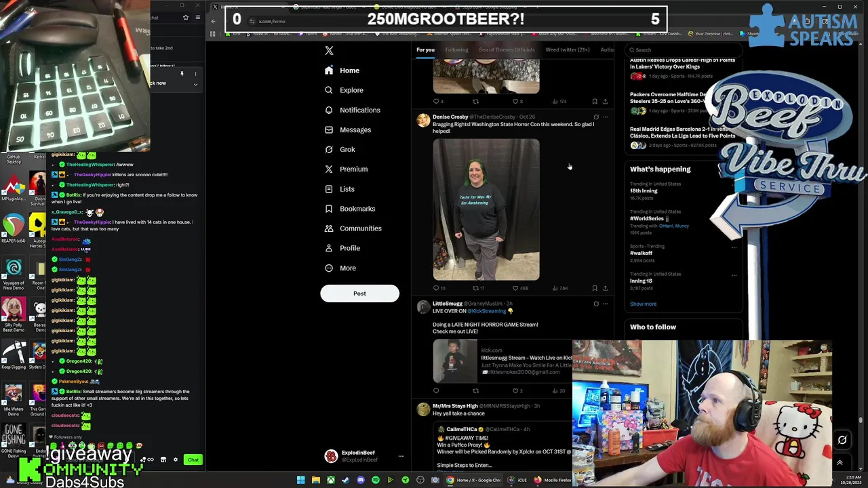Open Messages in the X sidebar
Screen dimensions: 868x488
click(348, 129)
